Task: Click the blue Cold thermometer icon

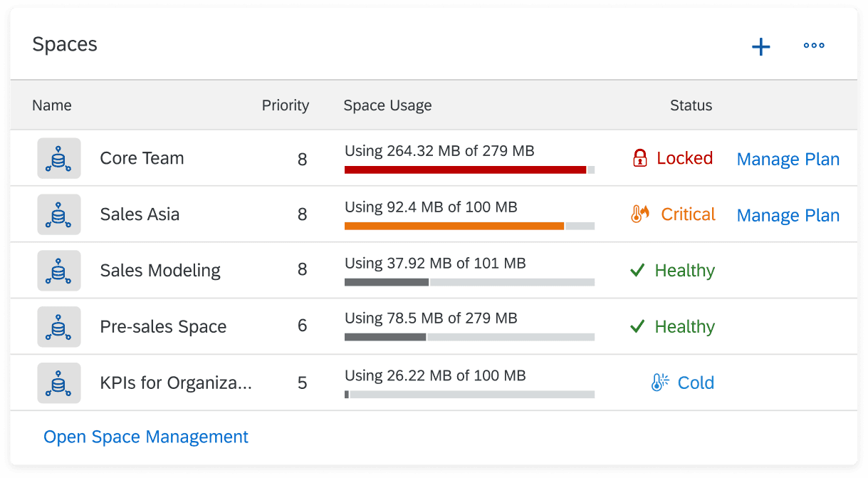Action: 660,383
